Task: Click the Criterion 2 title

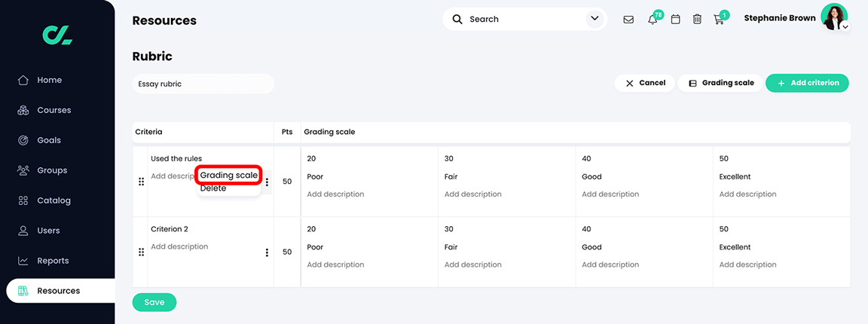Action: (x=170, y=229)
